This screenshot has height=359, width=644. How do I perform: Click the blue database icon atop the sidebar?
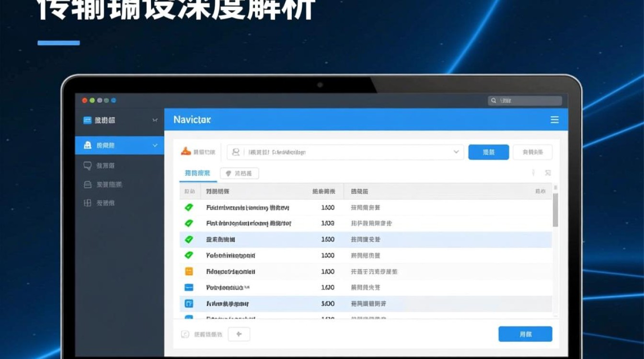click(87, 120)
